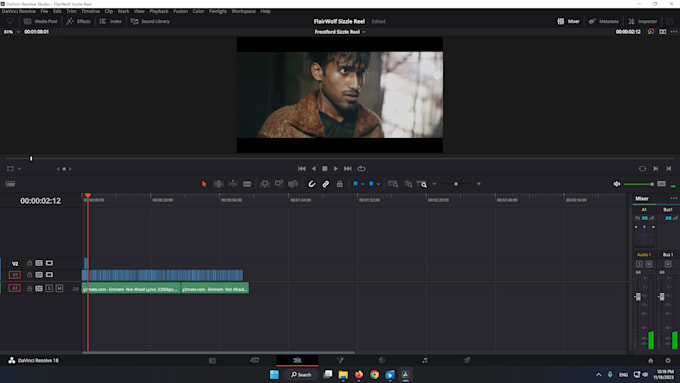
Task: Click the timeline zoom out minus
Action: point(435,184)
